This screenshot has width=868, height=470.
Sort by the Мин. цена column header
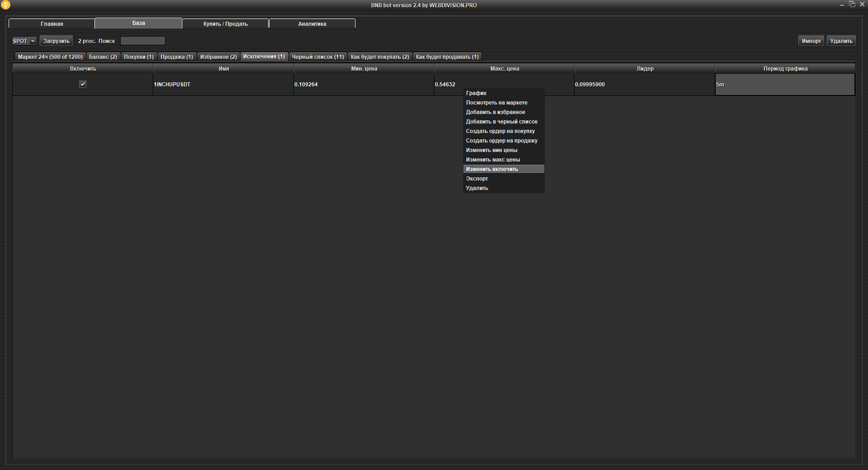click(364, 69)
